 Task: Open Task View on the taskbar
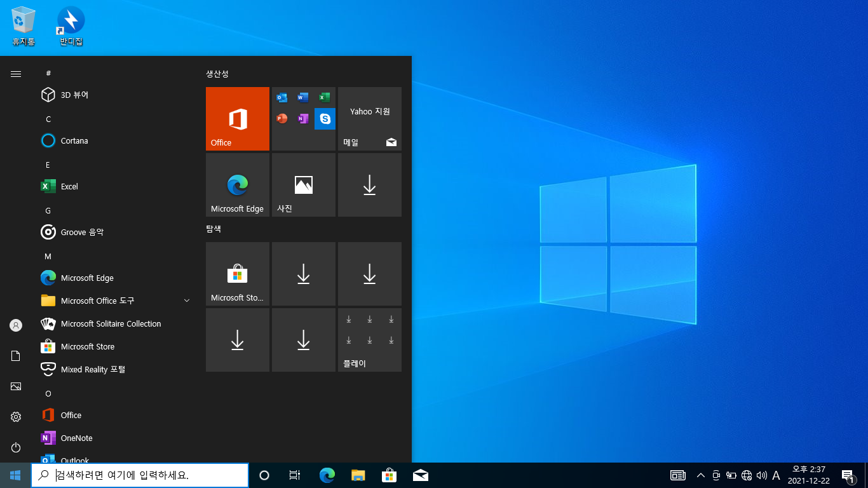click(x=295, y=475)
